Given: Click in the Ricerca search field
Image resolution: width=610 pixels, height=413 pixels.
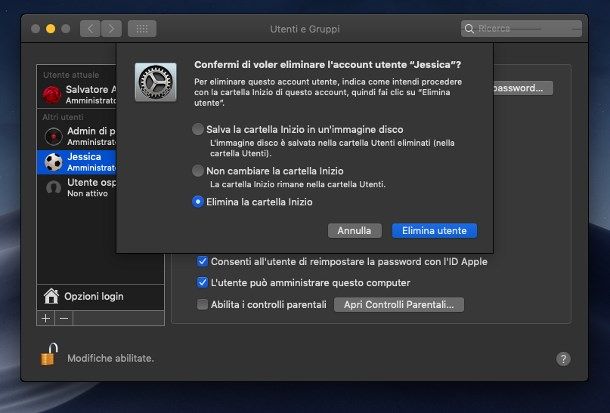Looking at the screenshot, I should (521, 29).
